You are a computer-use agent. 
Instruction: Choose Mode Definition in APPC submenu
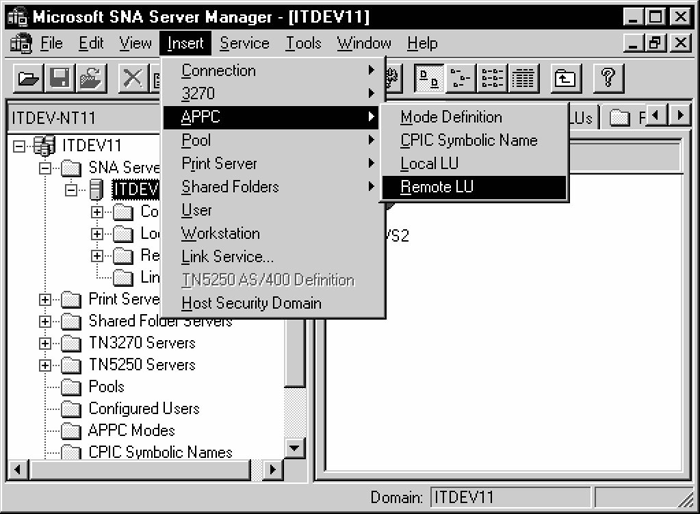click(x=451, y=117)
